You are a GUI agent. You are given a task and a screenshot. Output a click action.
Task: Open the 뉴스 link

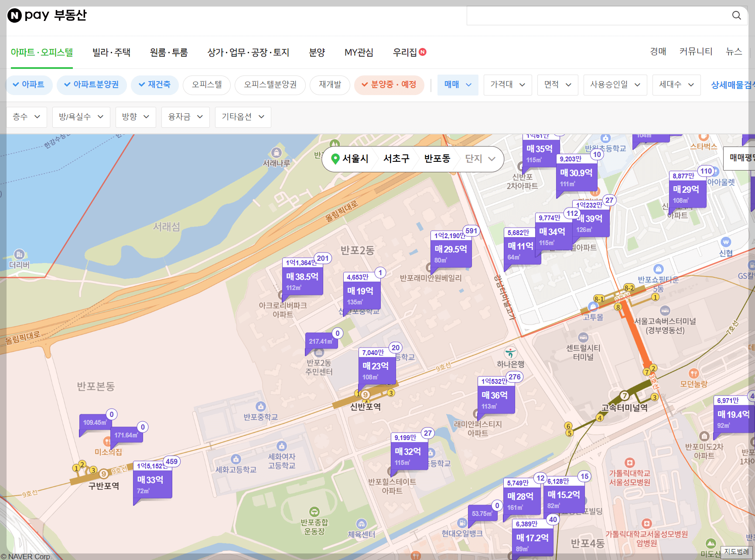click(x=734, y=51)
